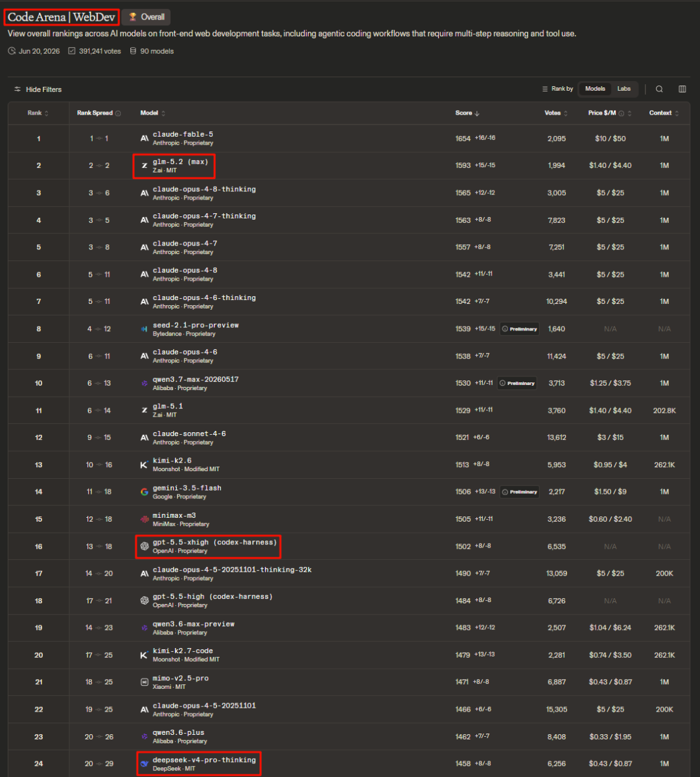The width and height of the screenshot is (700, 777).
Task: Click the OpenAI logo beside gpt-5.5-xhigh
Action: point(145,546)
